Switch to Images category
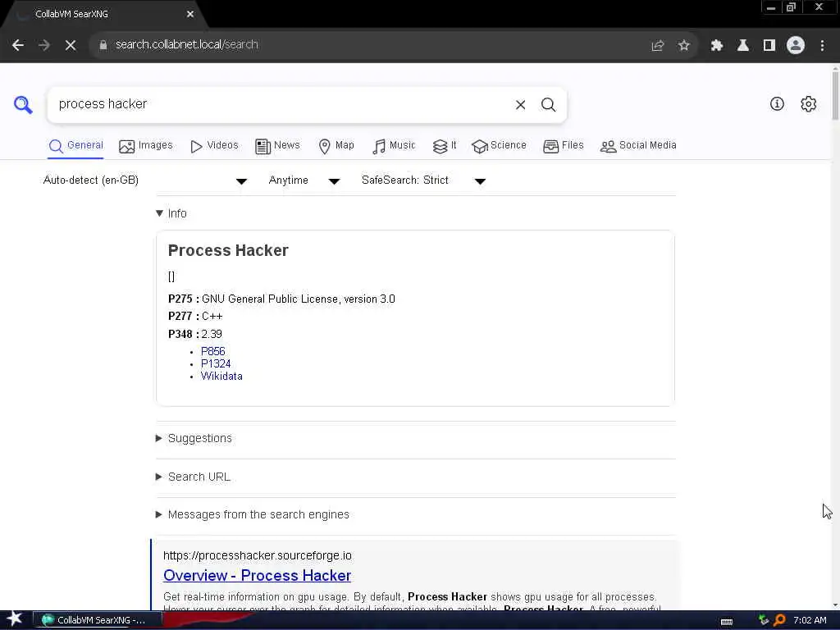Viewport: 840px width, 630px height. 146,146
